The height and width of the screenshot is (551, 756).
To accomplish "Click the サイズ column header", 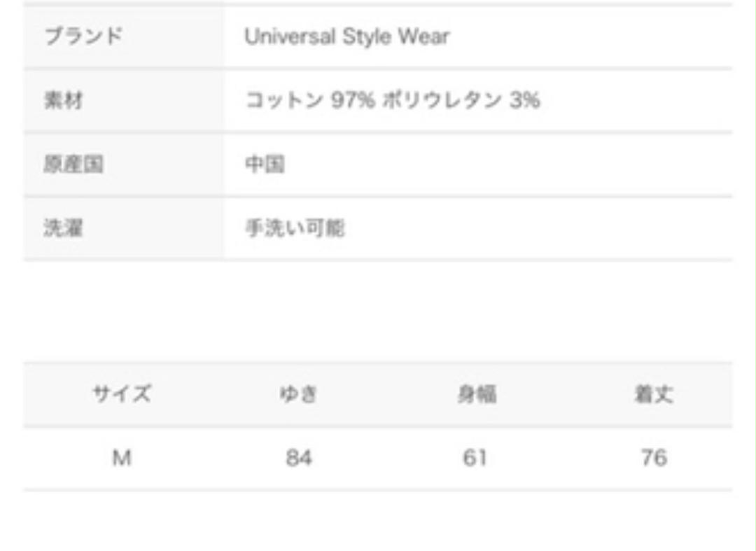I will pos(122,394).
